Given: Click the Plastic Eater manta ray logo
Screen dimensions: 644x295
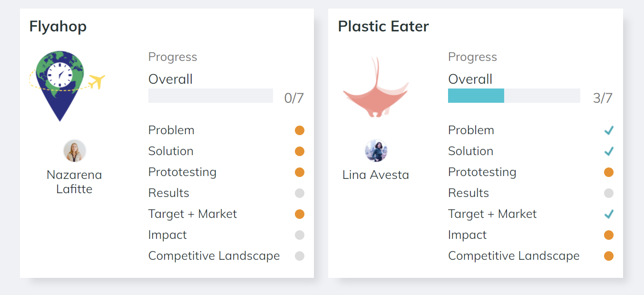Looking at the screenshot, I should (x=376, y=87).
